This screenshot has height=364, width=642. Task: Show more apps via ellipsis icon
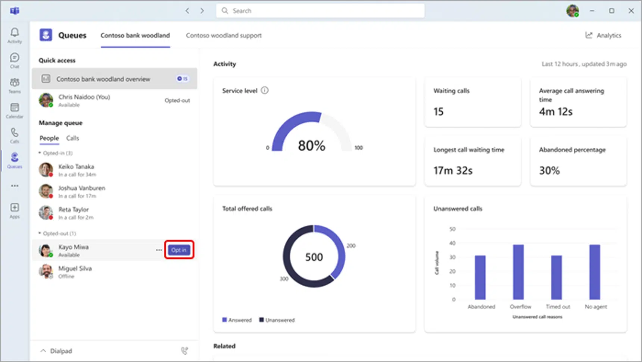pyautogui.click(x=15, y=185)
